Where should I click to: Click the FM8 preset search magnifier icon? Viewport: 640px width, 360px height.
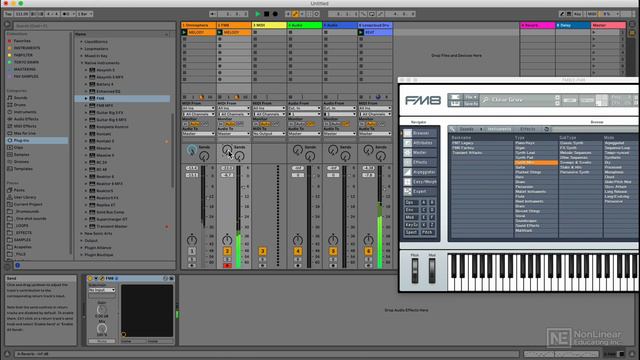coord(485,100)
